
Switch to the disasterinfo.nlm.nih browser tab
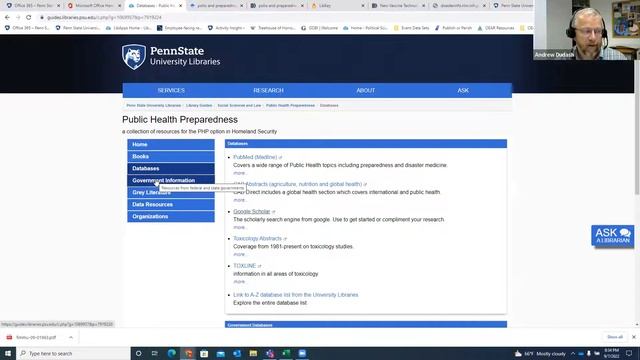pos(458,6)
